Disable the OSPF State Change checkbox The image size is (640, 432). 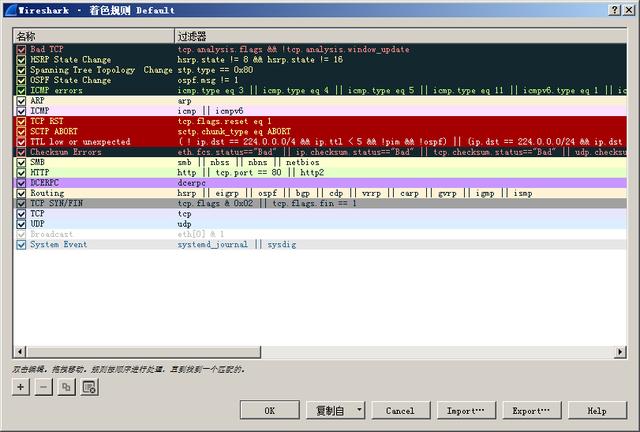(x=21, y=80)
